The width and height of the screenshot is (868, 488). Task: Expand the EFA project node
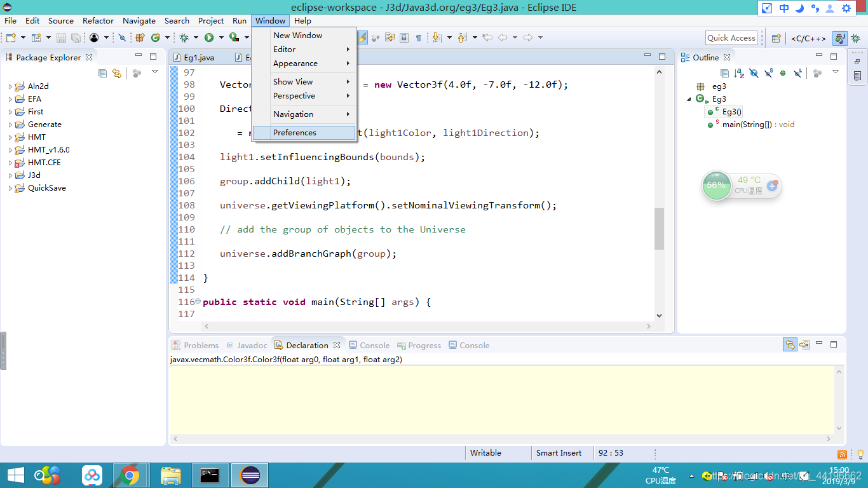pos(11,99)
